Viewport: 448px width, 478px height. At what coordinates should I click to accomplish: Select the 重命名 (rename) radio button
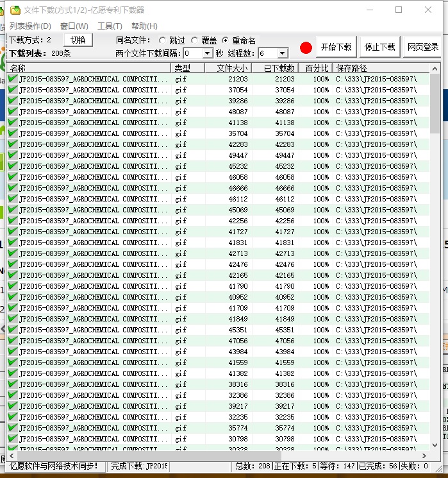226,40
